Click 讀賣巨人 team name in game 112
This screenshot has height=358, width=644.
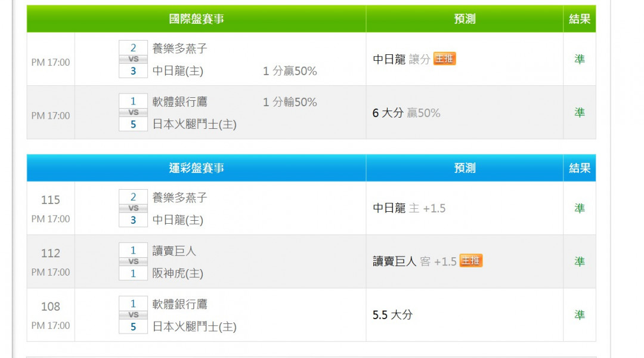click(x=174, y=251)
